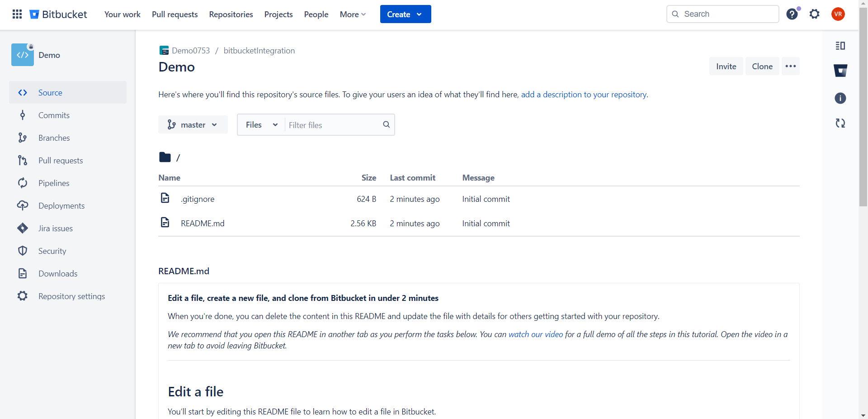Click the Pipelines label in sidebar

point(54,183)
